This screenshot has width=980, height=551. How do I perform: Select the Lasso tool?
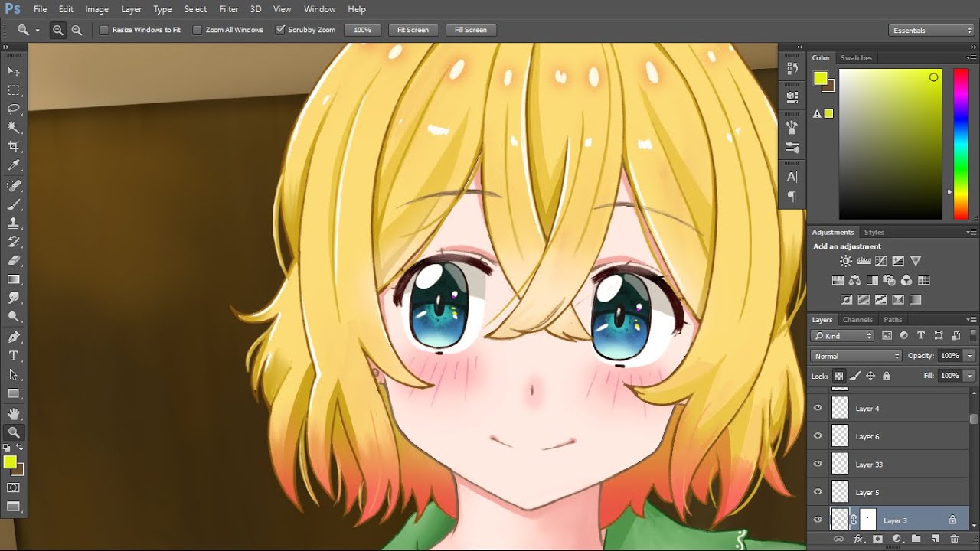14,109
